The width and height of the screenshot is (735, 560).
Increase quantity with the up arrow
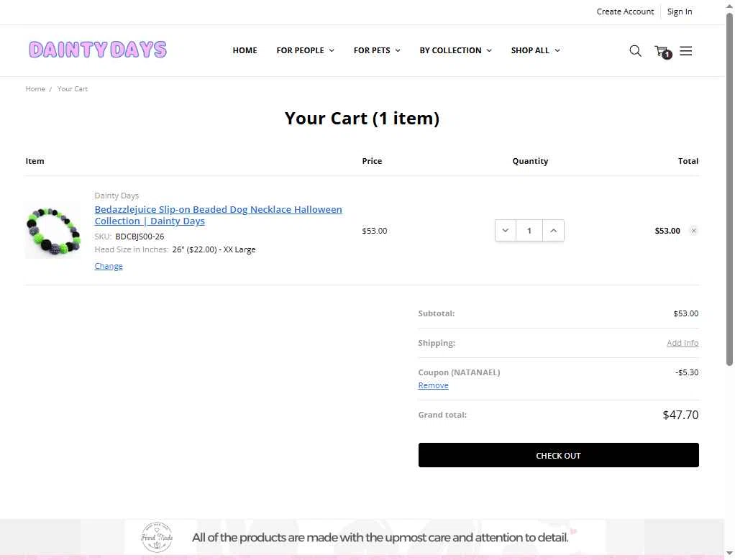click(554, 231)
